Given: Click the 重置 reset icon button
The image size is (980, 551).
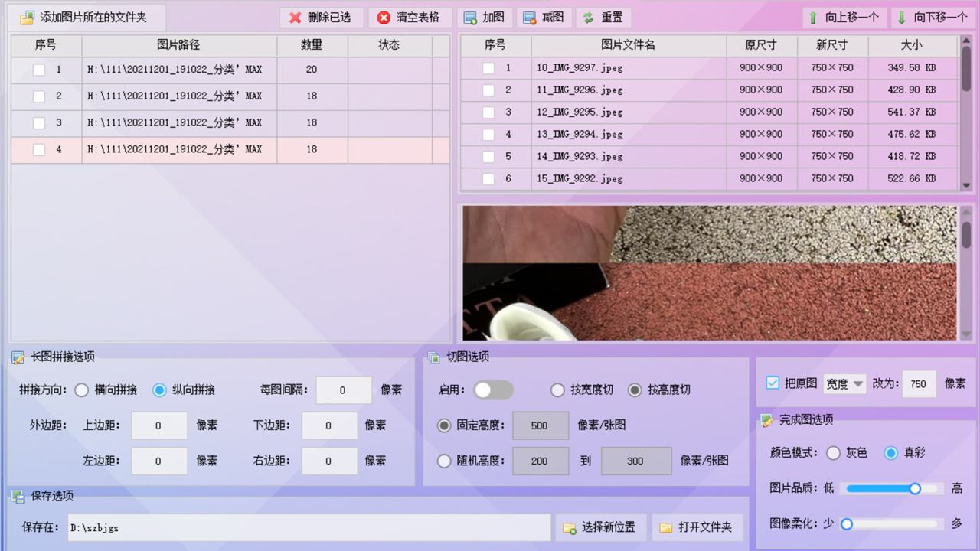Looking at the screenshot, I should tap(590, 18).
